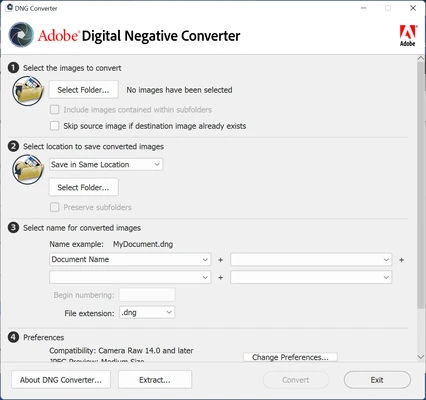Screen dimensions: 426x400
Task: Click the vertical scrollbar thumb
Action: (x=421, y=184)
